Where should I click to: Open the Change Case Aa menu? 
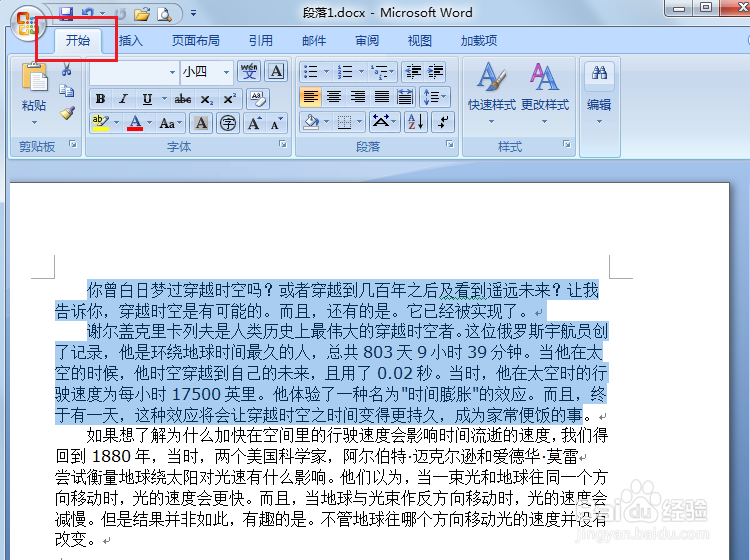pos(170,123)
